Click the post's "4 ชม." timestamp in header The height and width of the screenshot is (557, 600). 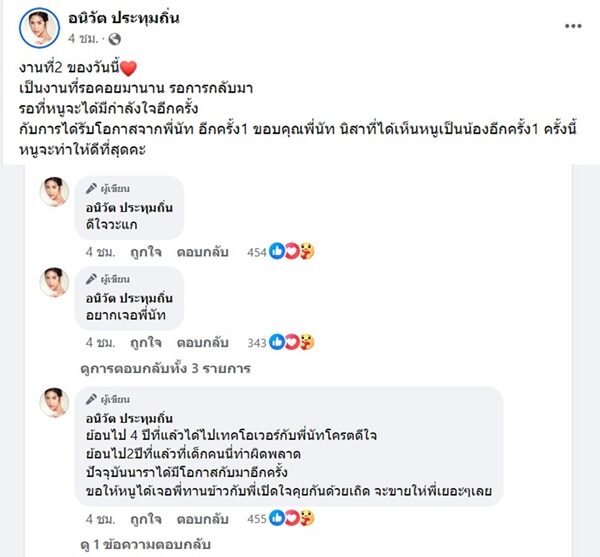click(x=83, y=40)
